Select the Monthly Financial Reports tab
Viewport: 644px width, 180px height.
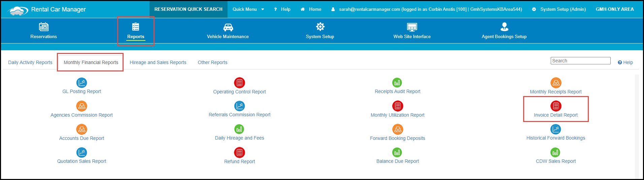pyautogui.click(x=91, y=62)
